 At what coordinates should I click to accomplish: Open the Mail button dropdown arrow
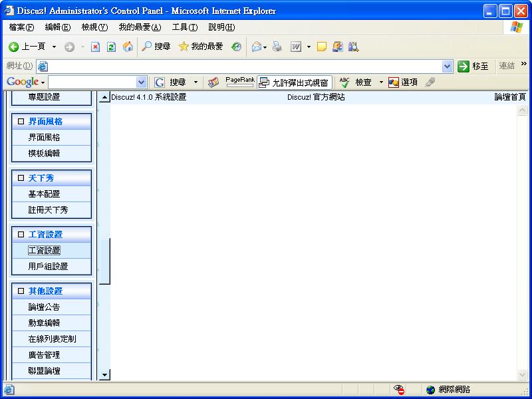click(265, 47)
